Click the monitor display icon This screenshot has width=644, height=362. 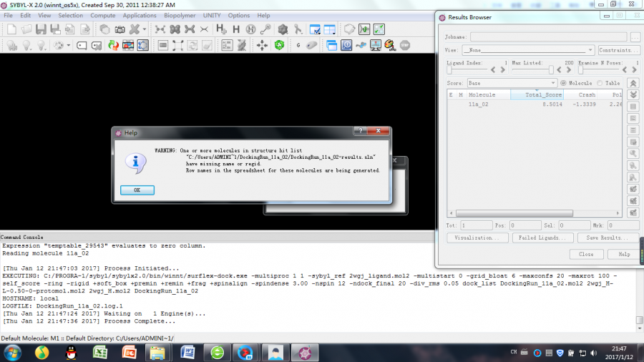pyautogui.click(x=376, y=45)
